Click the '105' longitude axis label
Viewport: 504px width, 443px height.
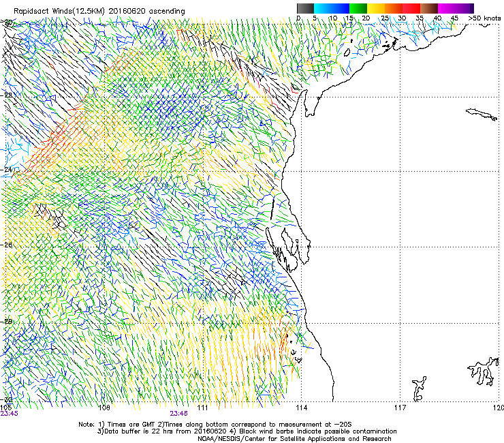(6, 408)
